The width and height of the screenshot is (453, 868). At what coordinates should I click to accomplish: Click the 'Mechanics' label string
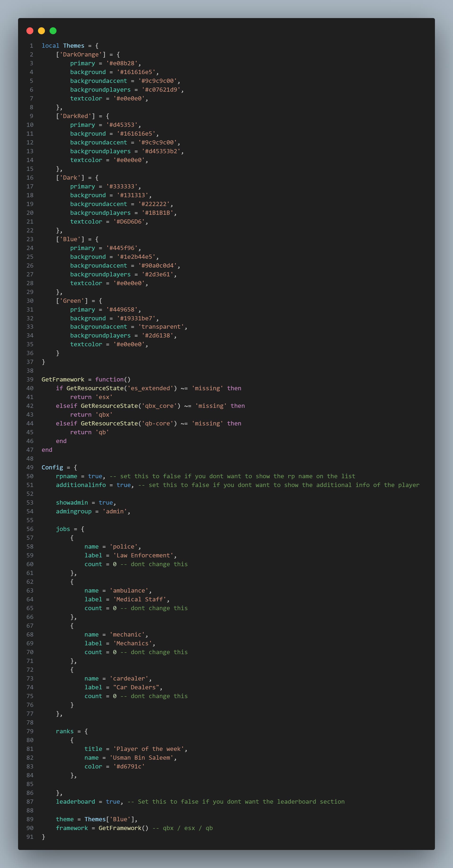click(132, 643)
